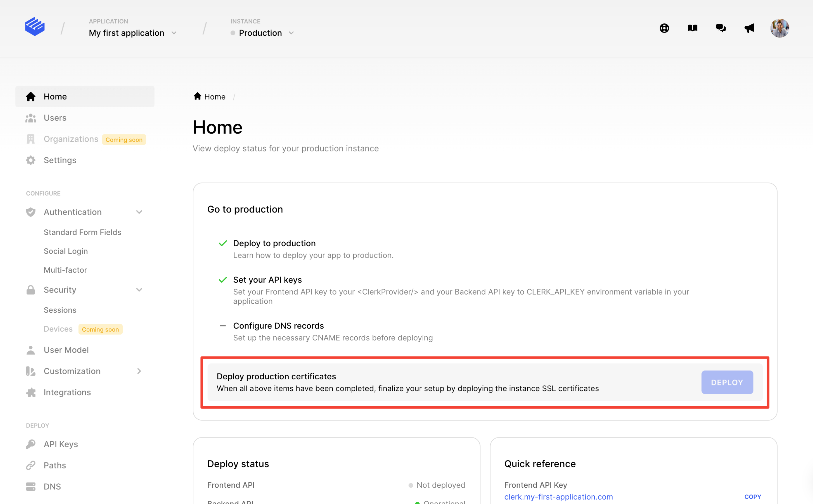Click the user avatar photo

click(x=779, y=28)
